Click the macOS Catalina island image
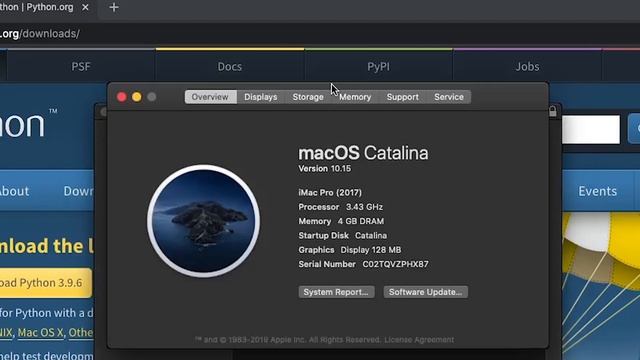Screen dimensions: 640x360 (x=203, y=221)
